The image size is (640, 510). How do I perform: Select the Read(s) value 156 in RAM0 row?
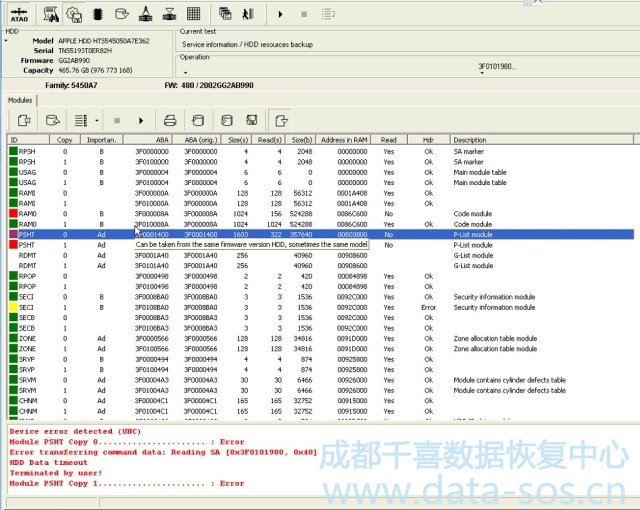click(276, 214)
